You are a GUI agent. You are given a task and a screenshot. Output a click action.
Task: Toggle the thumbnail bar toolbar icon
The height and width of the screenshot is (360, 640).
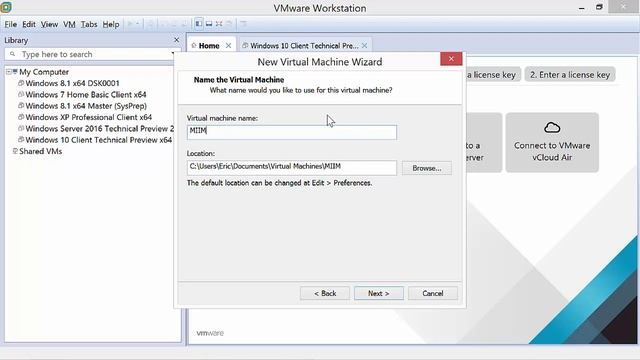click(209, 24)
